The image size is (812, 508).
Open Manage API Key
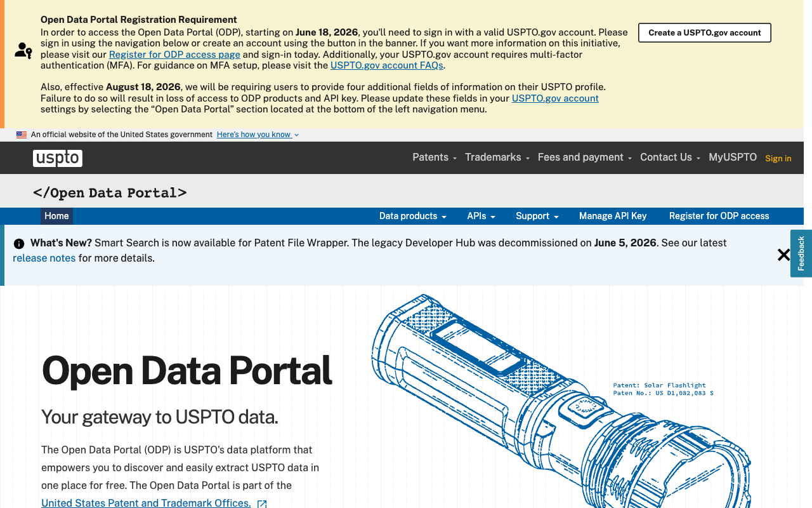[x=613, y=216]
